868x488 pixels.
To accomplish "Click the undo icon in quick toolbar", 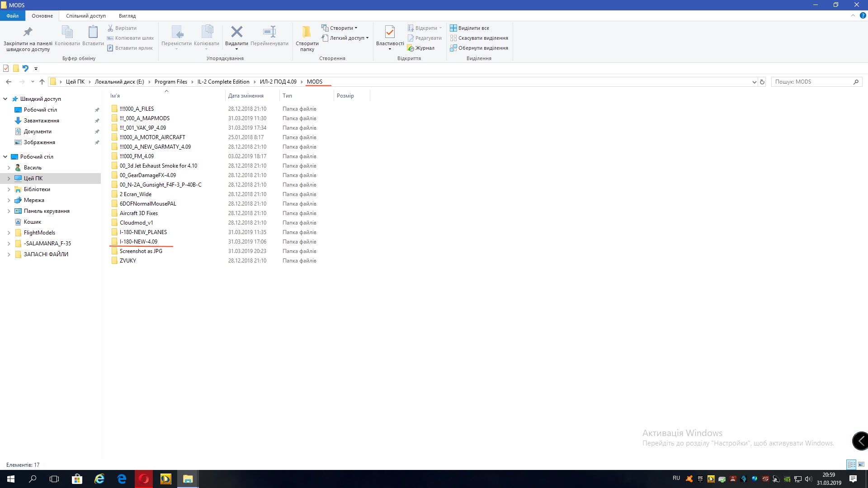I will pyautogui.click(x=25, y=68).
